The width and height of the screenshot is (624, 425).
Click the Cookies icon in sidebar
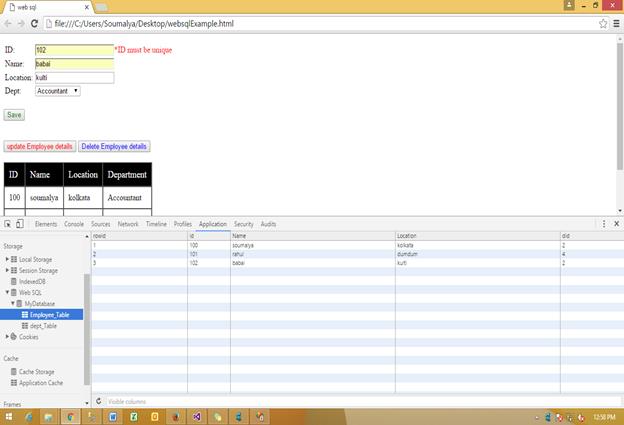pos(14,337)
